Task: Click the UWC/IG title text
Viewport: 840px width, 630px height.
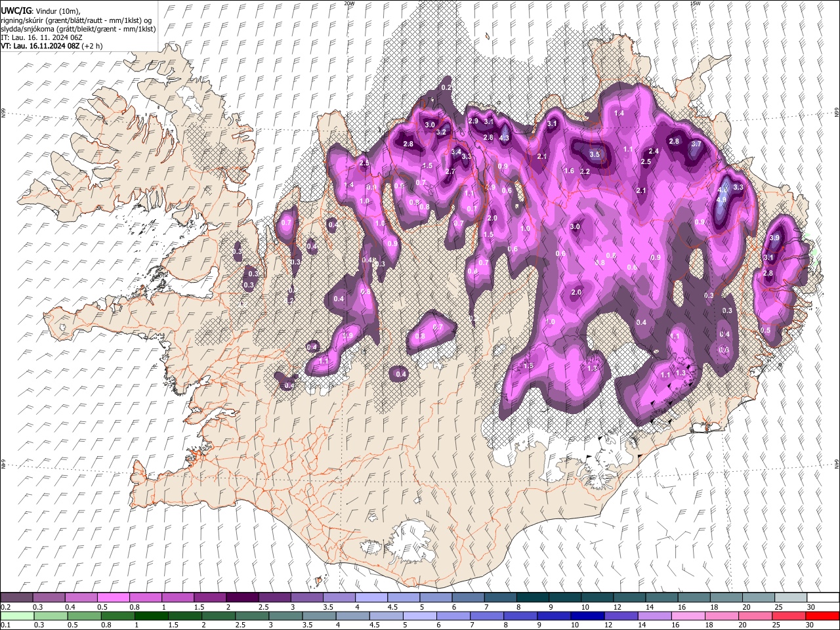Action: (15, 10)
